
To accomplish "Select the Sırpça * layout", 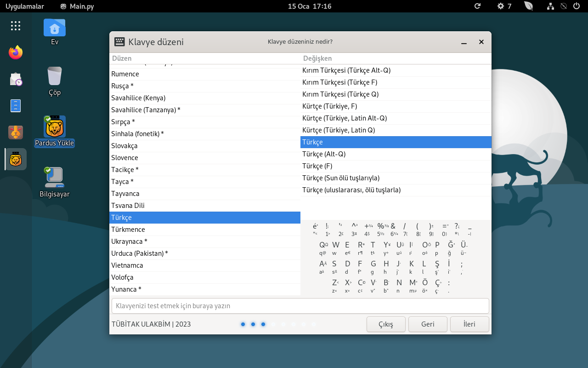I will click(x=205, y=122).
